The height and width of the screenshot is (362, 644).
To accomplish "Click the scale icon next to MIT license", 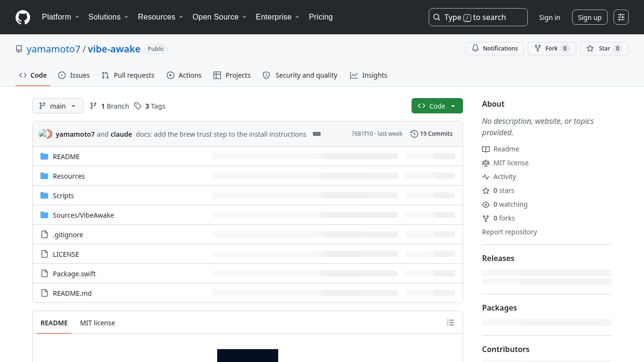I will [486, 163].
